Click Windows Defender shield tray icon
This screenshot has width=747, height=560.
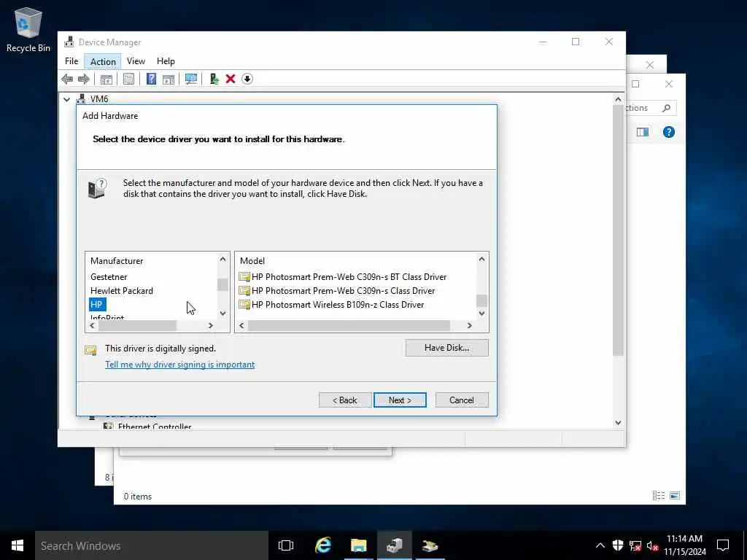(618, 545)
